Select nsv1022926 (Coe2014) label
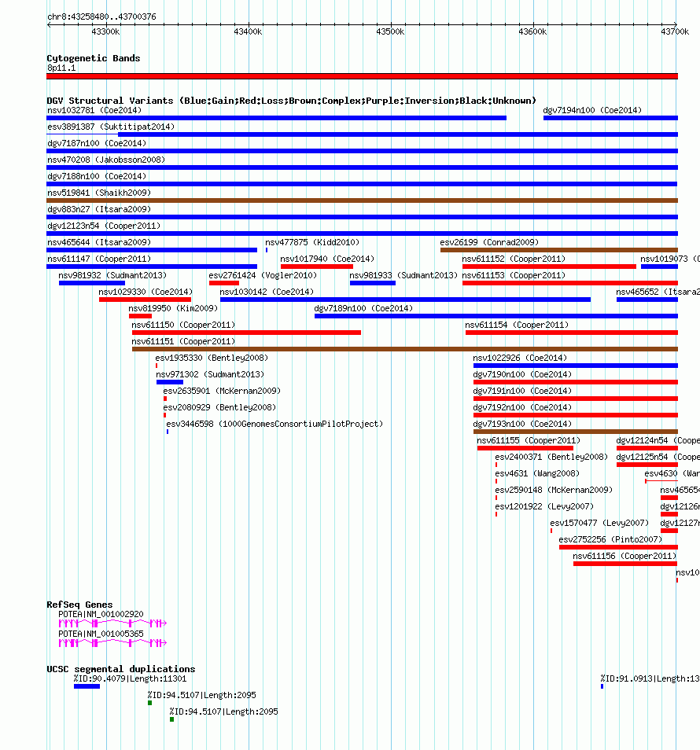This screenshot has width=700, height=750. pos(520,358)
